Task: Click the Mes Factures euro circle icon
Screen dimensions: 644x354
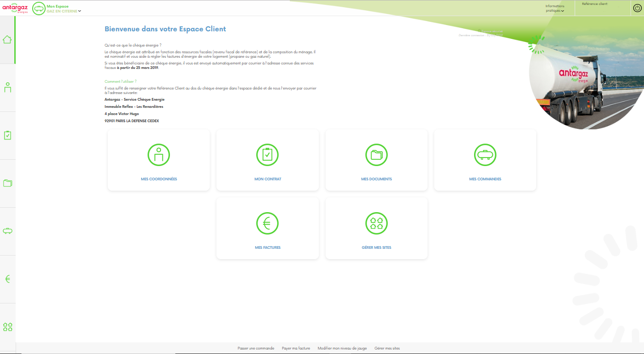Action: [x=267, y=223]
